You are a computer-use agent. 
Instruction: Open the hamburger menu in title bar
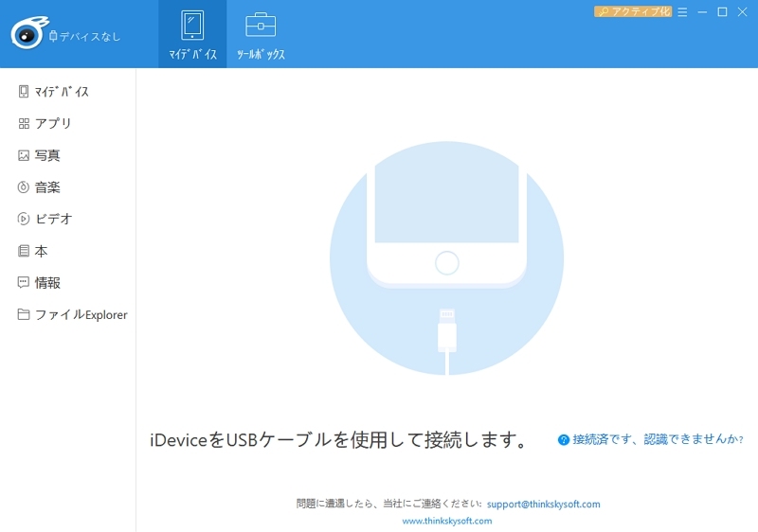(x=682, y=11)
